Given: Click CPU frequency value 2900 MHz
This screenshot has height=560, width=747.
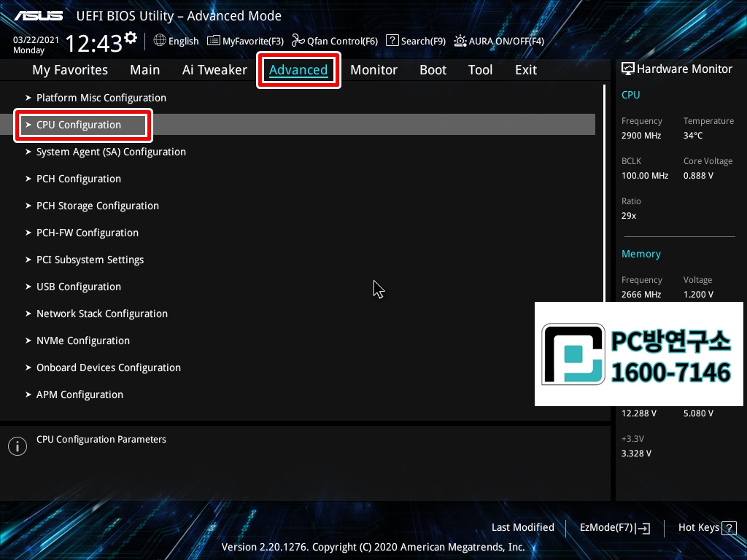Looking at the screenshot, I should click(640, 136).
